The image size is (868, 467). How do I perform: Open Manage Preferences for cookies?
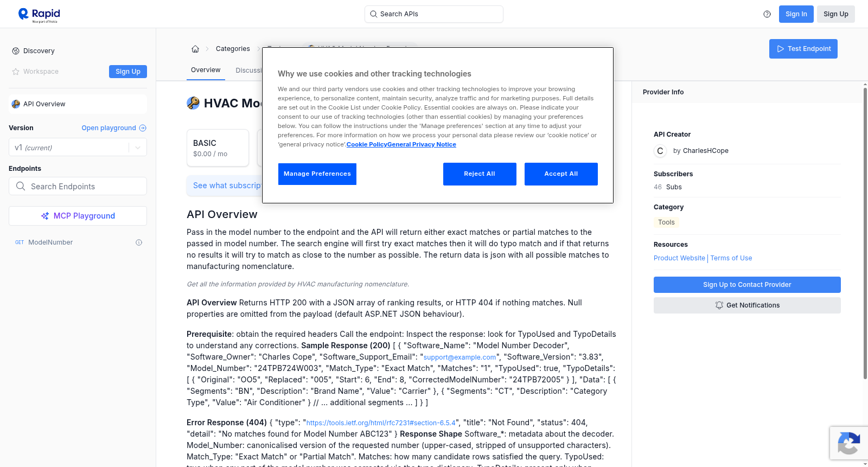[x=317, y=174]
